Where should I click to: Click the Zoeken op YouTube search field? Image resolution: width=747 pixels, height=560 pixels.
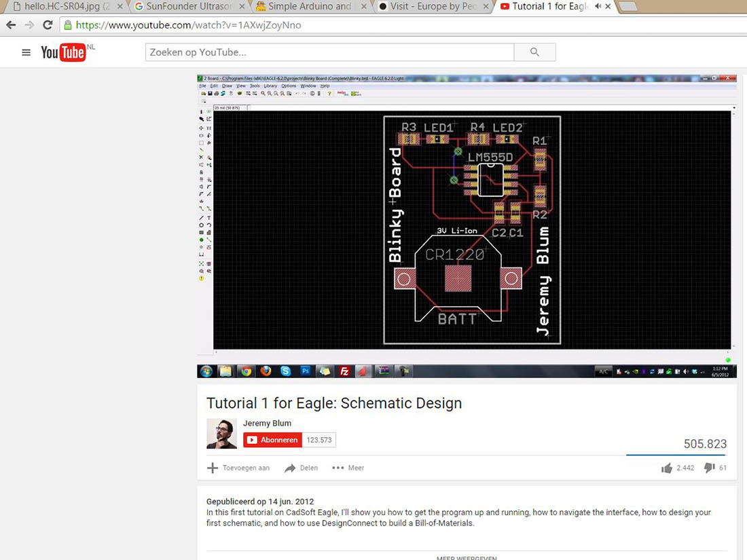click(329, 52)
